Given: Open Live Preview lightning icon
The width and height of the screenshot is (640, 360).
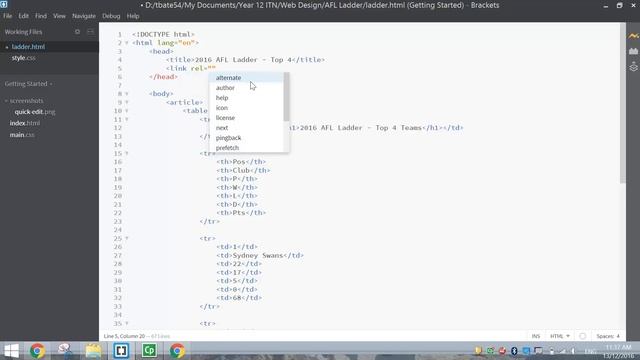Looking at the screenshot, I should pos(633,36).
